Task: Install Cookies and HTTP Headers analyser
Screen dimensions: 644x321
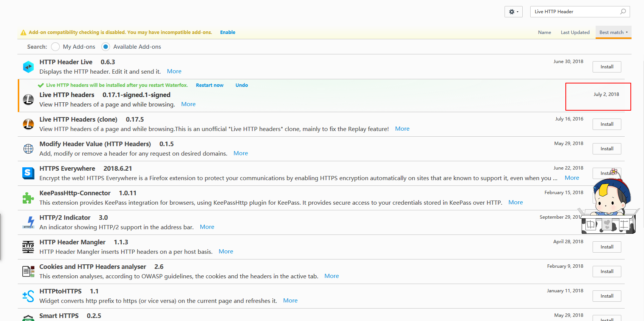Action: pos(607,272)
